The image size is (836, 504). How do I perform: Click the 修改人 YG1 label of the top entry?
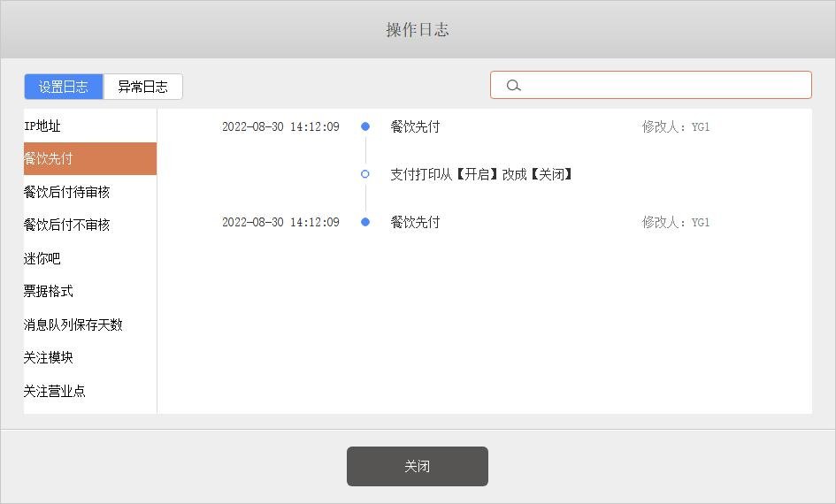tap(676, 126)
